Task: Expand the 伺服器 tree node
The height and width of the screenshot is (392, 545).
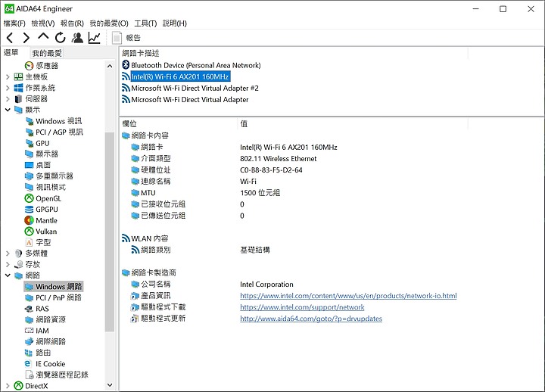Action: pos(8,99)
